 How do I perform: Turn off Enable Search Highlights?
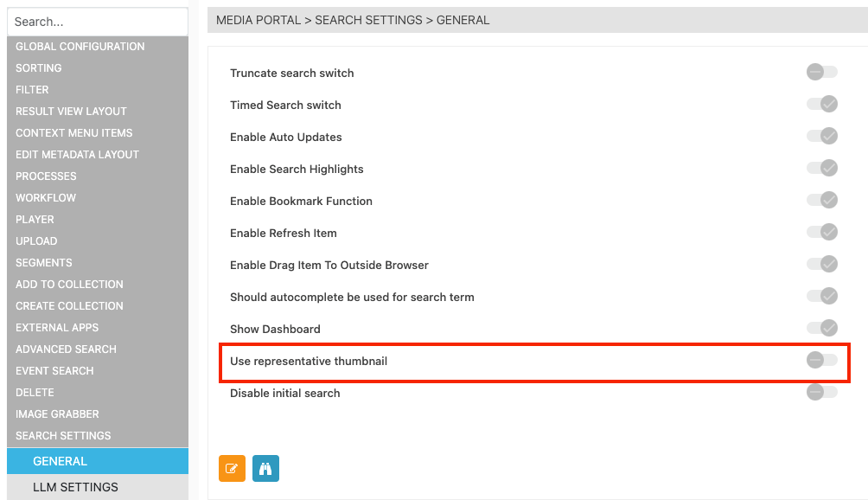coord(820,168)
